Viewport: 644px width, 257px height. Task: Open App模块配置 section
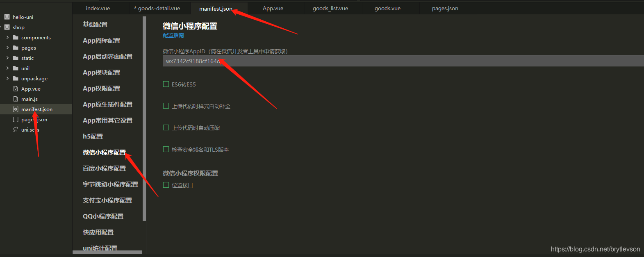102,73
